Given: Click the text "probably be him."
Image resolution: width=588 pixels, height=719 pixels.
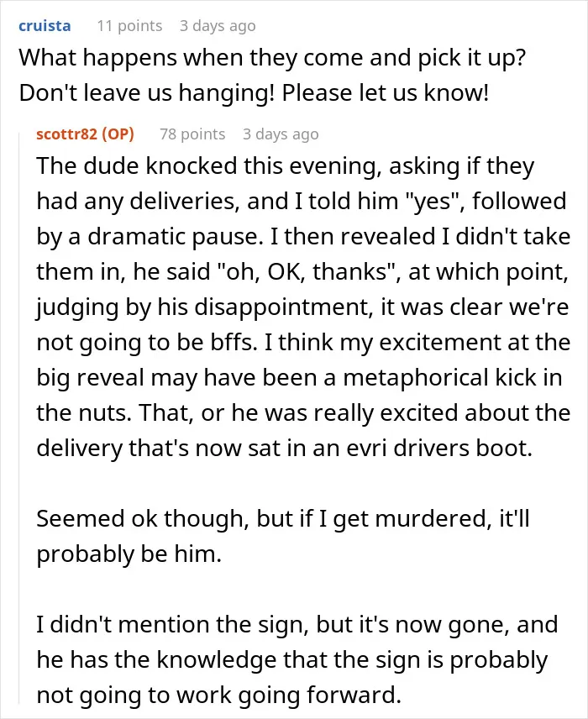Looking at the screenshot, I should pyautogui.click(x=129, y=554).
